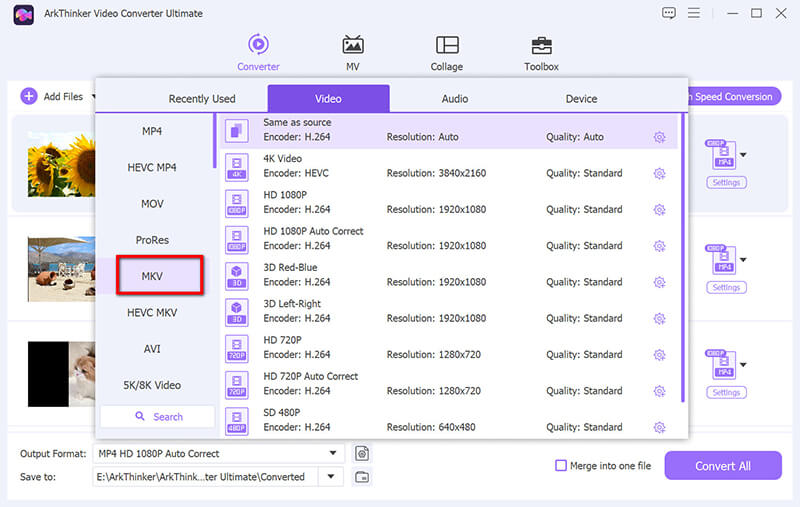
Task: Open the Converter module
Action: (258, 53)
